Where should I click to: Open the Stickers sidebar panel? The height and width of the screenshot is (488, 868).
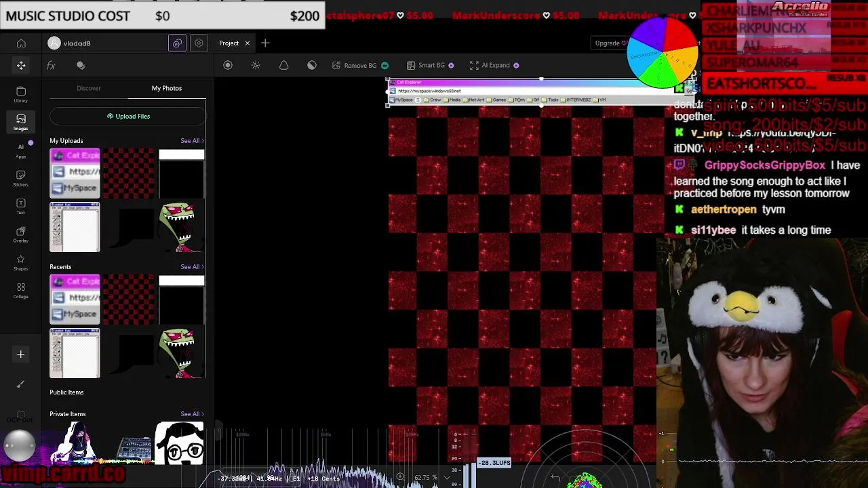(21, 178)
